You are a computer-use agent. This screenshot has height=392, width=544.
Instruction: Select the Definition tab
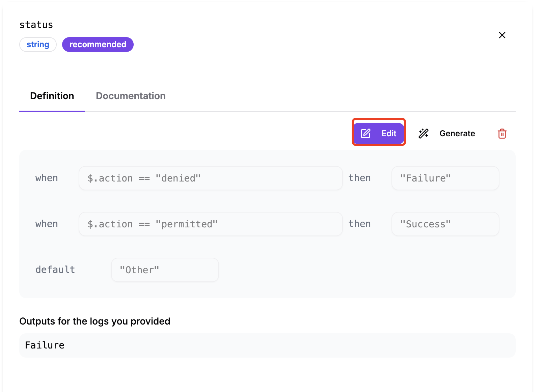pyautogui.click(x=52, y=96)
